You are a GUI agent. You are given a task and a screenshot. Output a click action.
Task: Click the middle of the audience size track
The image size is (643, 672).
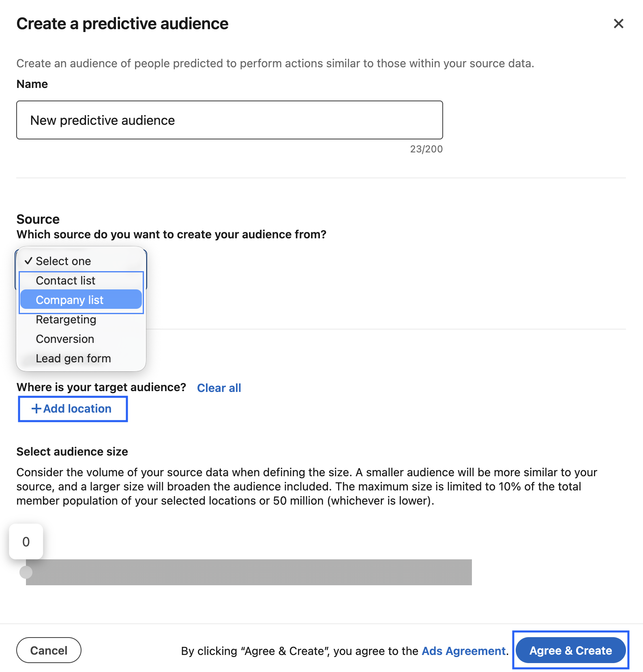click(x=249, y=572)
